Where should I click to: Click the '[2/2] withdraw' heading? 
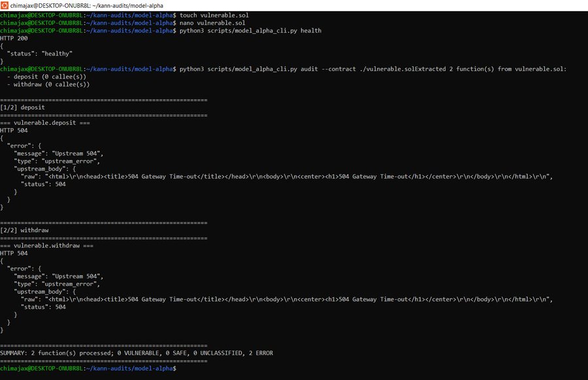pos(24,230)
